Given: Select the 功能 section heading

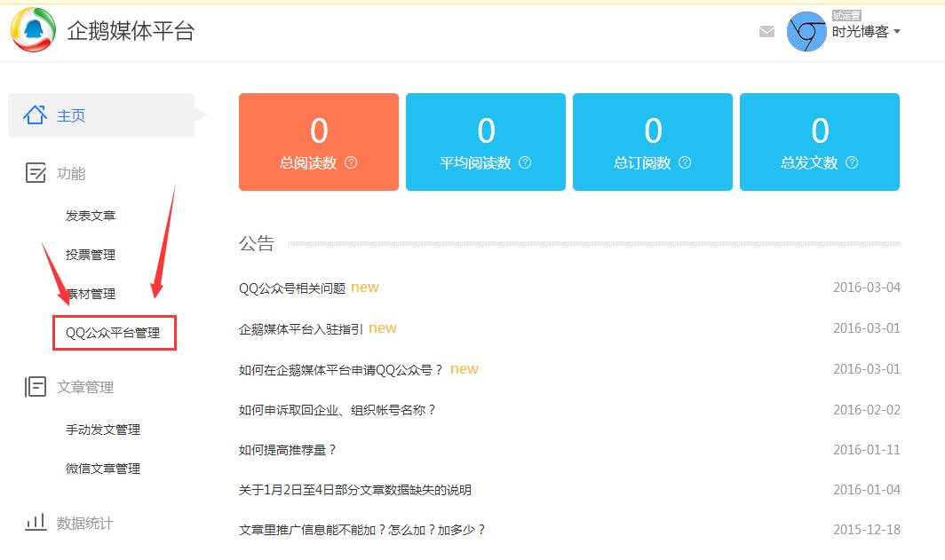Looking at the screenshot, I should point(71,173).
